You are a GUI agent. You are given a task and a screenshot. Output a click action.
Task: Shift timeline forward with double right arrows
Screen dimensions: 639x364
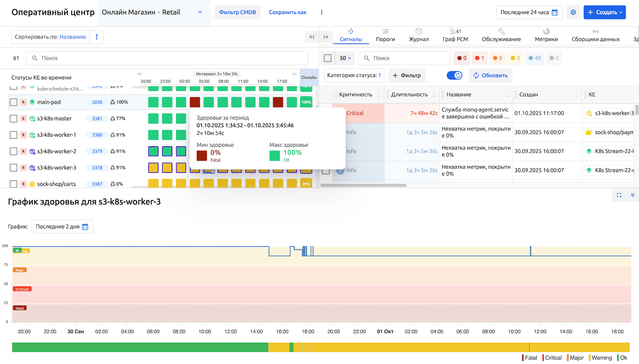(294, 74)
